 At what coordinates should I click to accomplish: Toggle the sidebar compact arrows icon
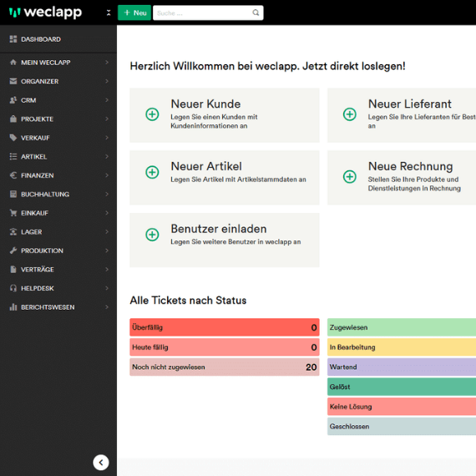point(109,13)
